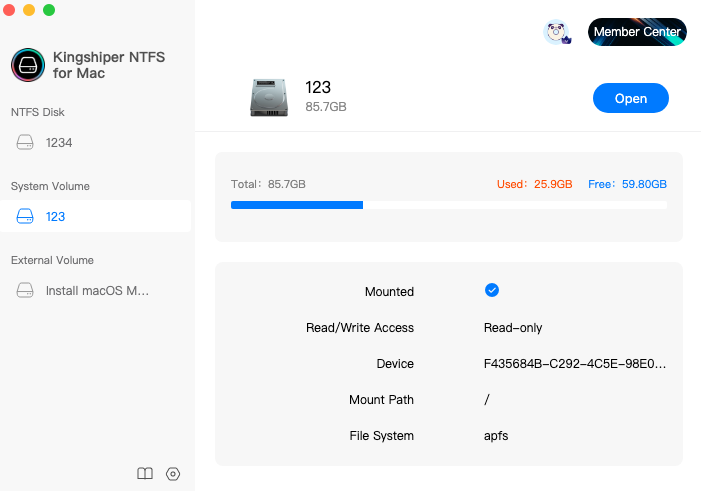Image resolution: width=701 pixels, height=491 pixels.
Task: Click the Read-only access value
Action: click(x=513, y=328)
